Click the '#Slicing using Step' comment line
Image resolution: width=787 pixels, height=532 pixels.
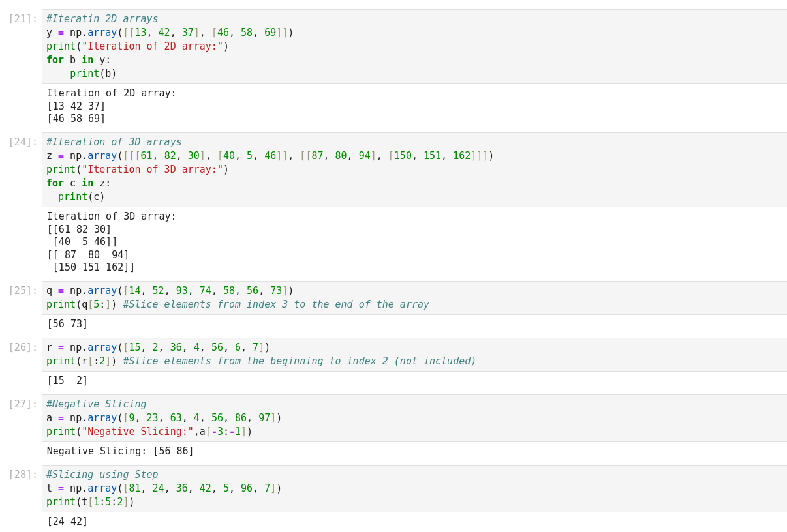[102, 475]
